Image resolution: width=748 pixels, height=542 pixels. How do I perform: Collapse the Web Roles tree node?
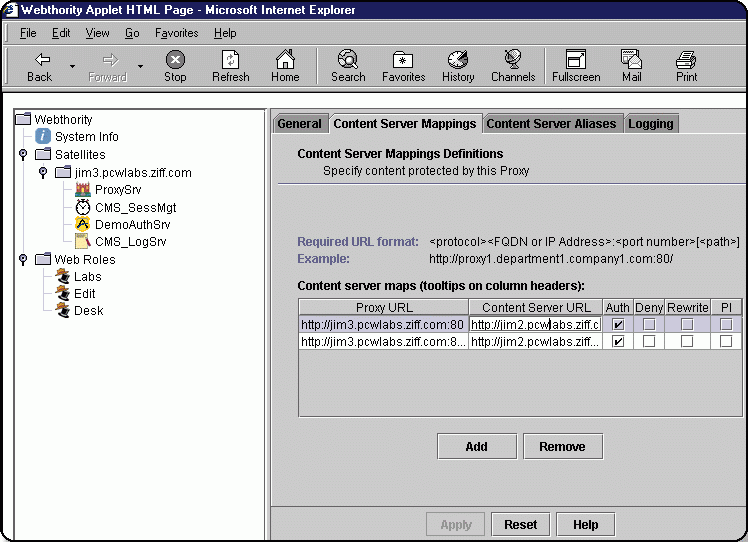(23, 260)
